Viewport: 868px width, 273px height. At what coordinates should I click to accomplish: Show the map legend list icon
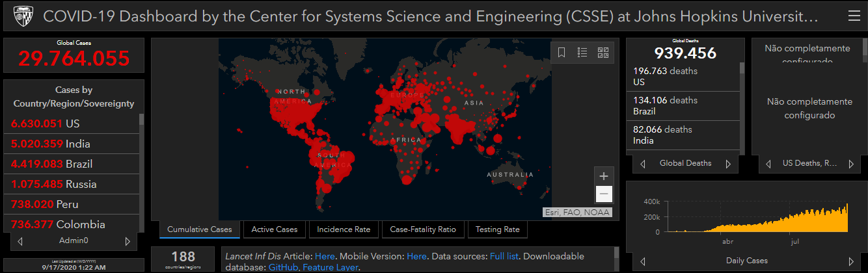point(582,53)
